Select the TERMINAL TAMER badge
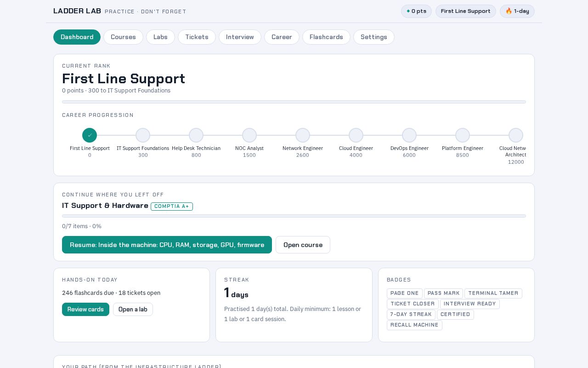This screenshot has width=588, height=368. tap(493, 293)
